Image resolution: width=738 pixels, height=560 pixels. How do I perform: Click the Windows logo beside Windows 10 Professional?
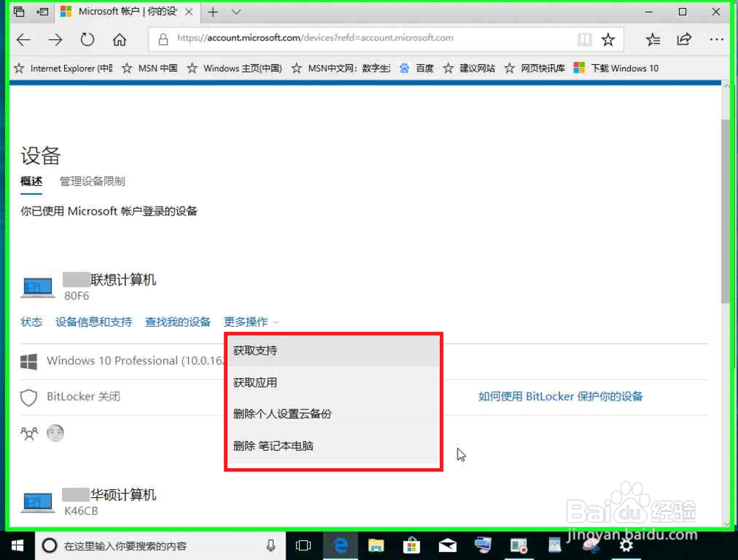coord(29,362)
